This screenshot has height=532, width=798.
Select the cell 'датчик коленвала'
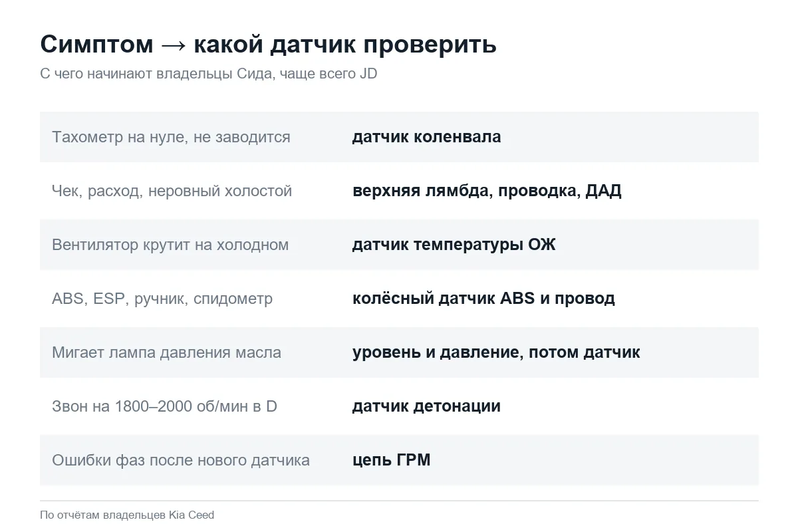[x=426, y=137]
